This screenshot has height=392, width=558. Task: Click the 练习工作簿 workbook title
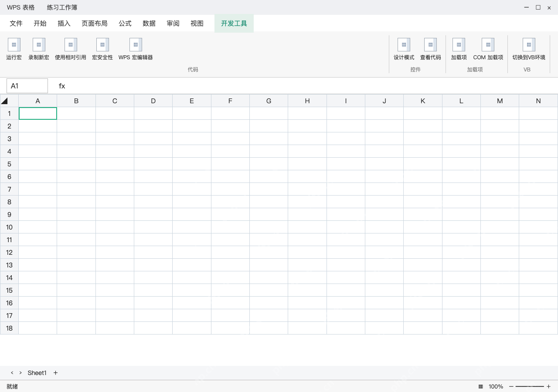pos(62,7)
